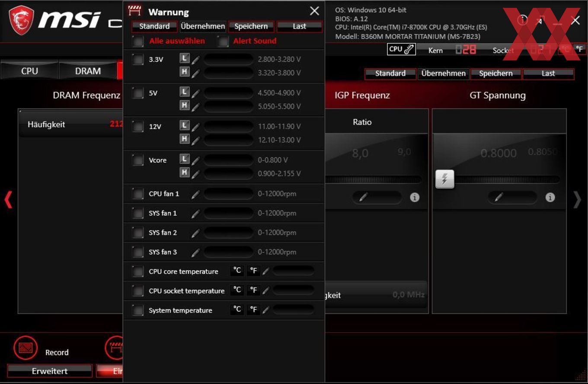Click the pencil icon for 3.3V high limit
The width and height of the screenshot is (588, 384).
(x=196, y=73)
